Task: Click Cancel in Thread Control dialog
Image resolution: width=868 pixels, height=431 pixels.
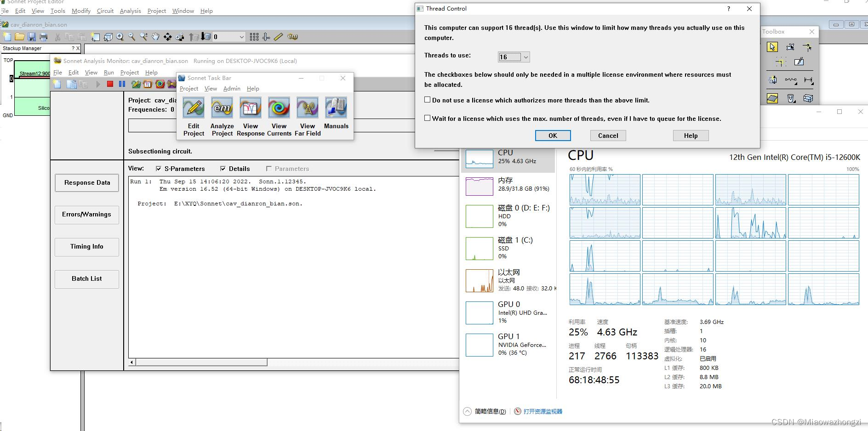Action: coord(608,136)
